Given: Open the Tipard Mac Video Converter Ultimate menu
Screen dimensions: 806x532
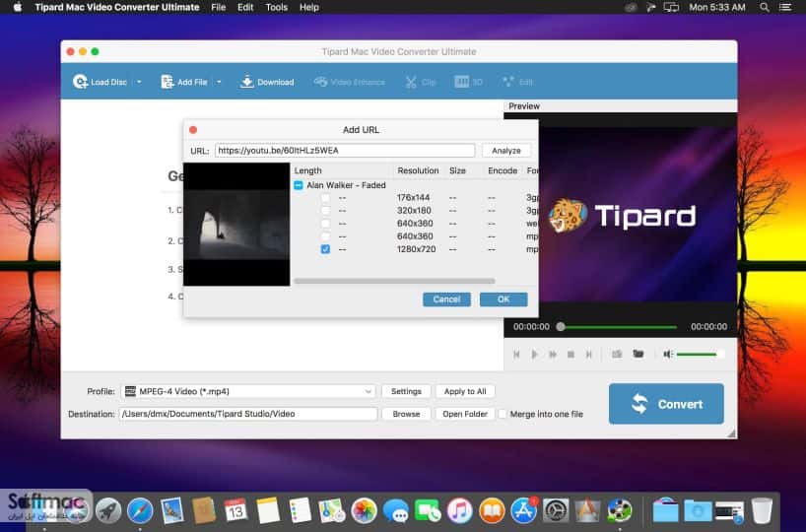Looking at the screenshot, I should click(x=117, y=7).
